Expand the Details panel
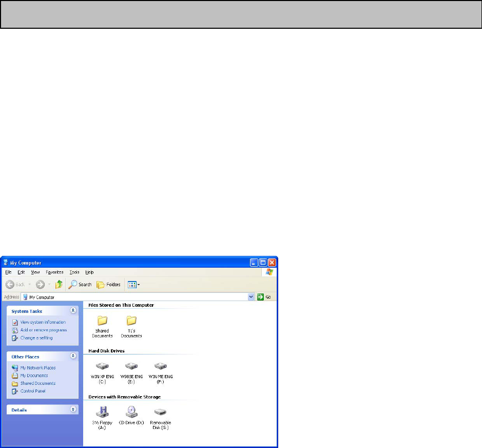Screen dimensions: 482x448 click(73, 409)
